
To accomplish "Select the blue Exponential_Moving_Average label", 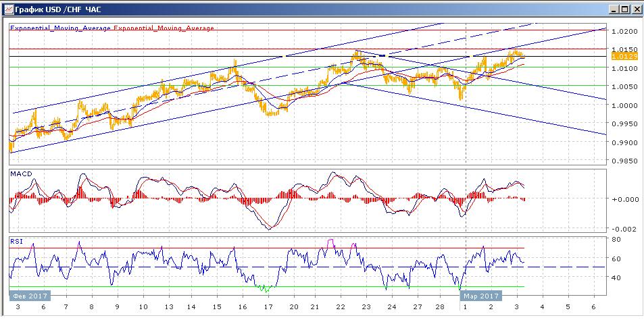I will pos(60,28).
